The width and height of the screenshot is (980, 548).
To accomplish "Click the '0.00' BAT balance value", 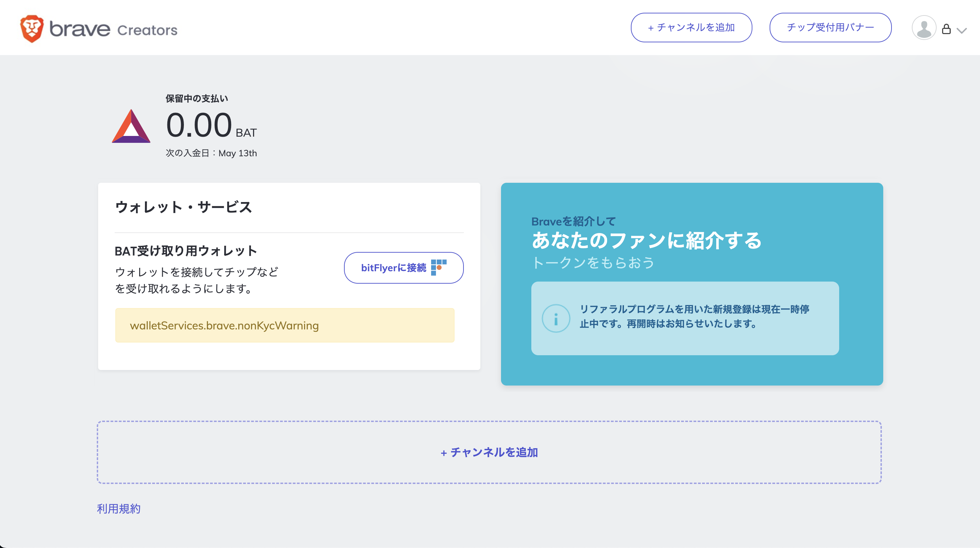I will pyautogui.click(x=199, y=125).
